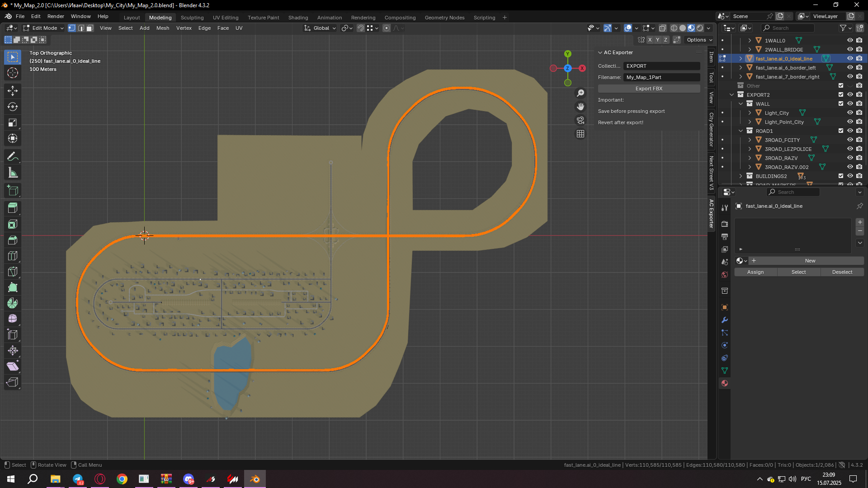Activate the Rotate tool
The width and height of the screenshot is (868, 488).
coord(13,107)
